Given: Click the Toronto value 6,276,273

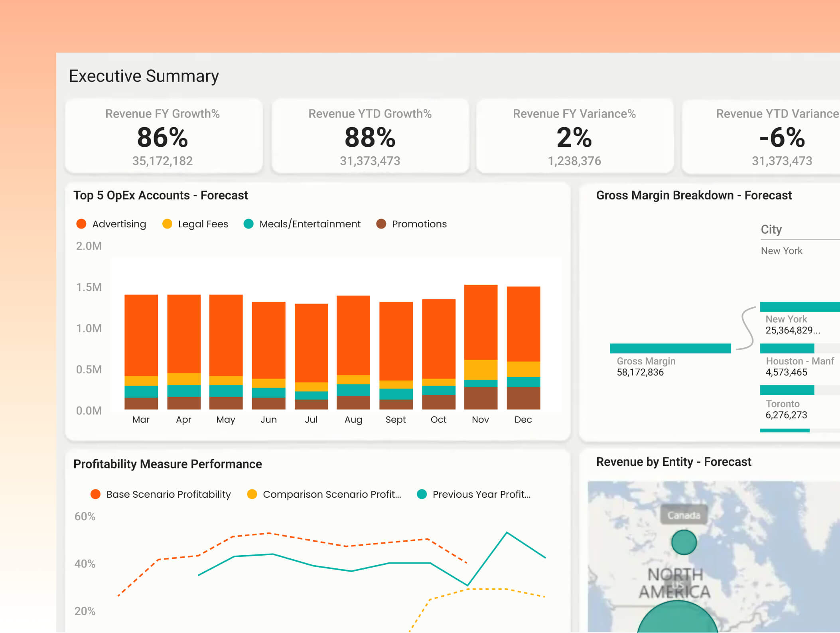Looking at the screenshot, I should pyautogui.click(x=786, y=415).
